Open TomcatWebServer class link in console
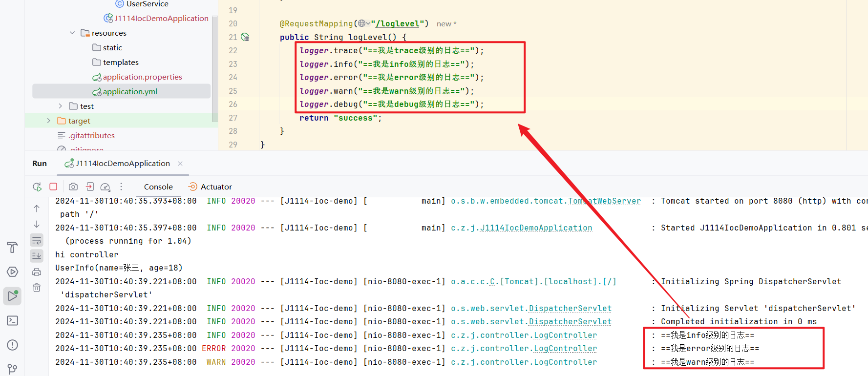 [x=604, y=201]
